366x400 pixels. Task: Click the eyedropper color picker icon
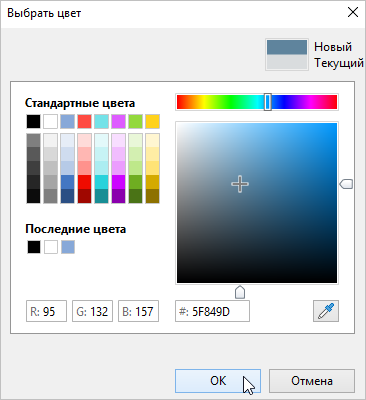coord(326,311)
